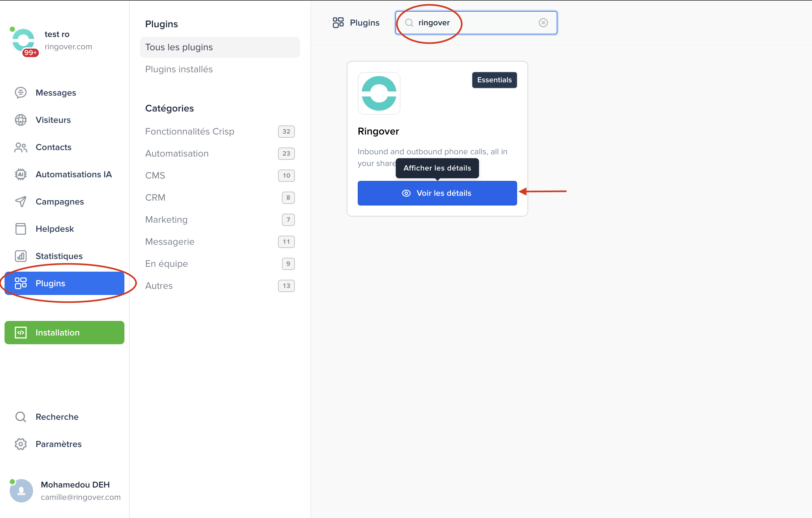Screen dimensions: 812x518
Task: Click the 99+ notification badge
Action: [x=30, y=53]
